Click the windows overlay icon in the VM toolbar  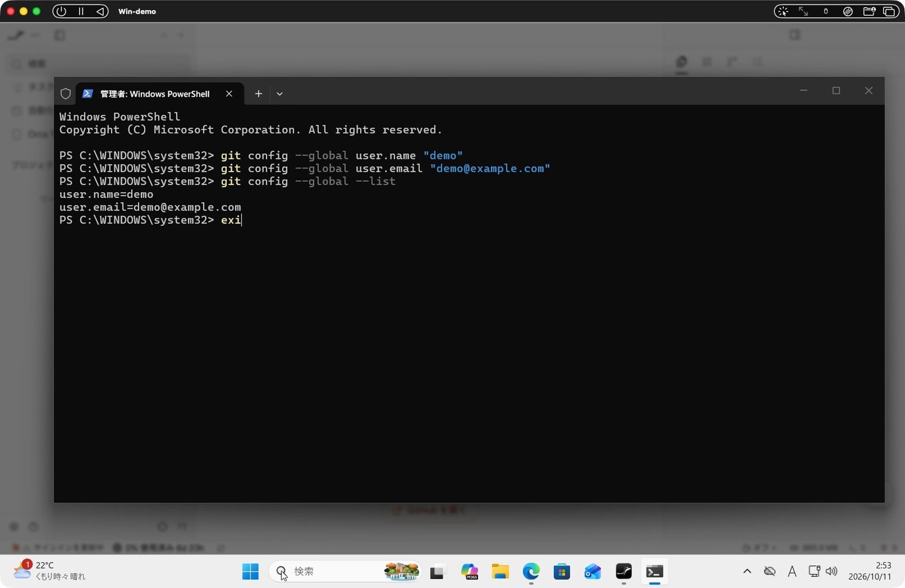pyautogui.click(x=889, y=11)
